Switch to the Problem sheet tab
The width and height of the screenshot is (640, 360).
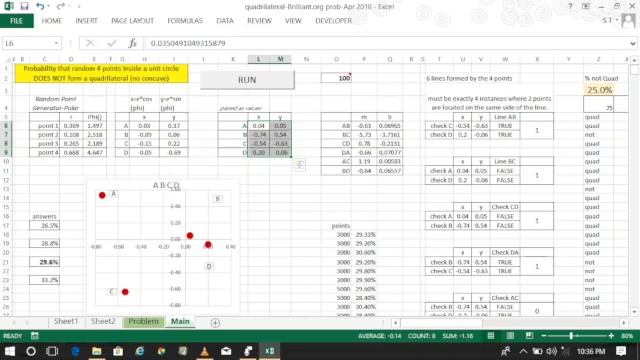(x=143, y=321)
